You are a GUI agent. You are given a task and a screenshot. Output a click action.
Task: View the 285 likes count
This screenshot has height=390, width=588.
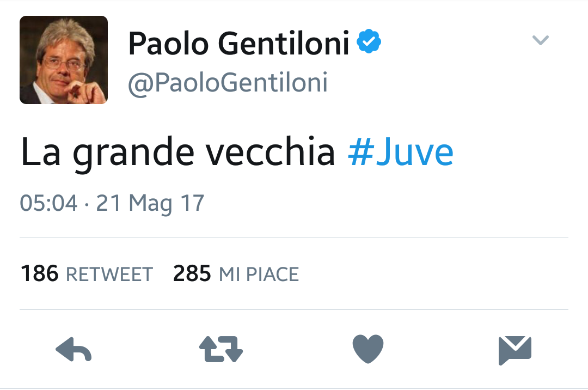tap(192, 273)
